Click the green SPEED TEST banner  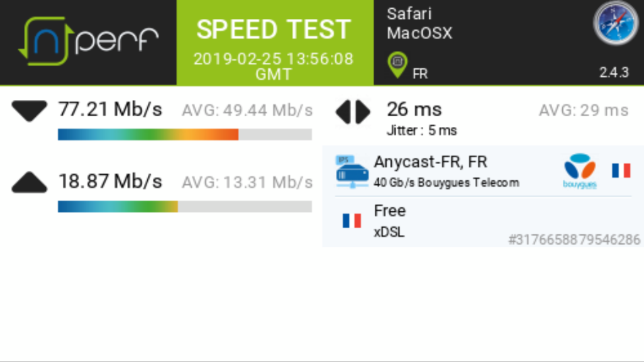pyautogui.click(x=274, y=43)
